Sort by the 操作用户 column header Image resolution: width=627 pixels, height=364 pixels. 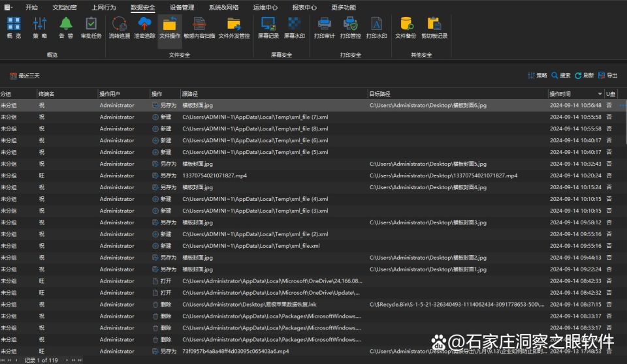pos(124,94)
